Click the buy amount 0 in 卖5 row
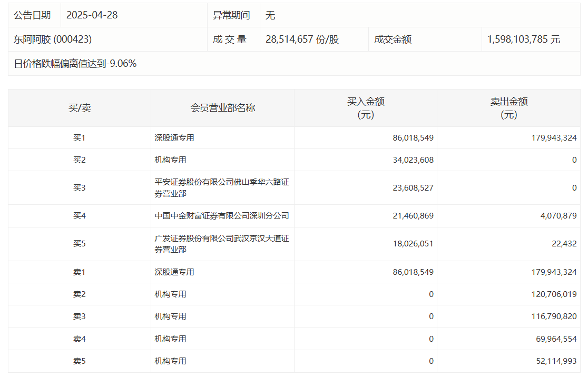The height and width of the screenshot is (377, 588). pyautogui.click(x=431, y=361)
